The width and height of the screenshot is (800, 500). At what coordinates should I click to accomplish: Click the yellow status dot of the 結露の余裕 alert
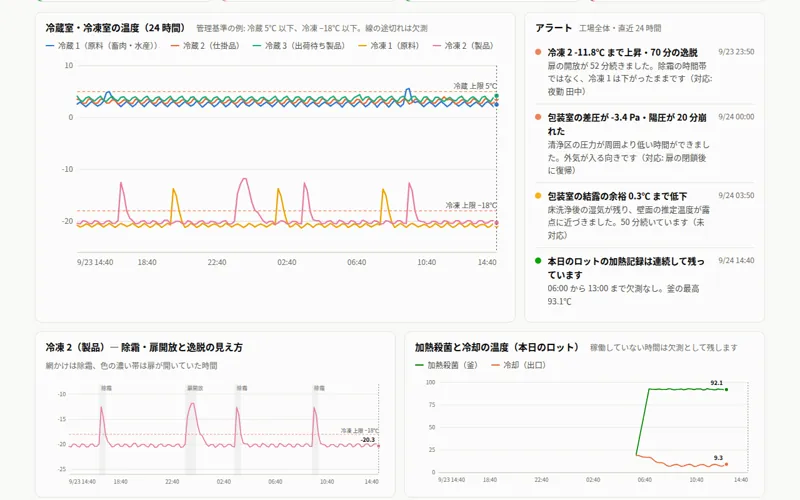click(x=538, y=195)
